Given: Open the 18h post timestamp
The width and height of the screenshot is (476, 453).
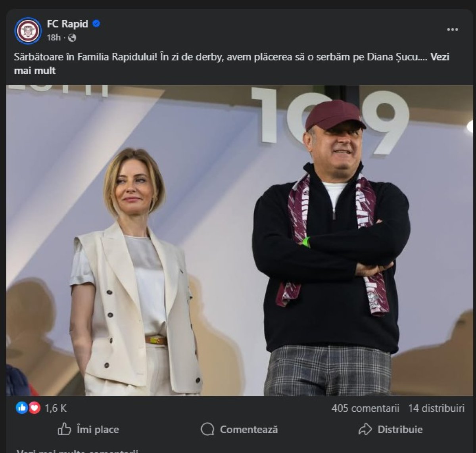Looking at the screenshot, I should (54, 38).
